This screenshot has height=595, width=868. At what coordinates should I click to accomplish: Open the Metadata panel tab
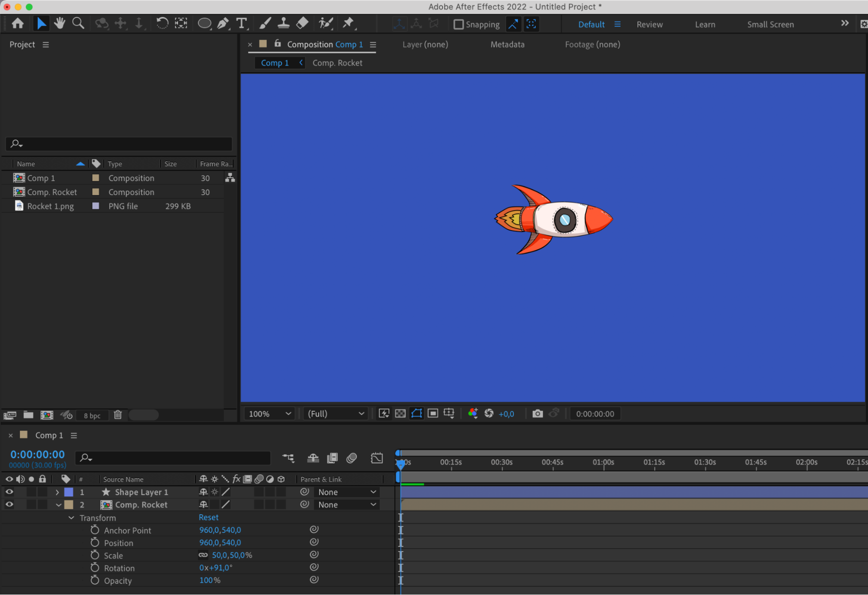click(507, 44)
